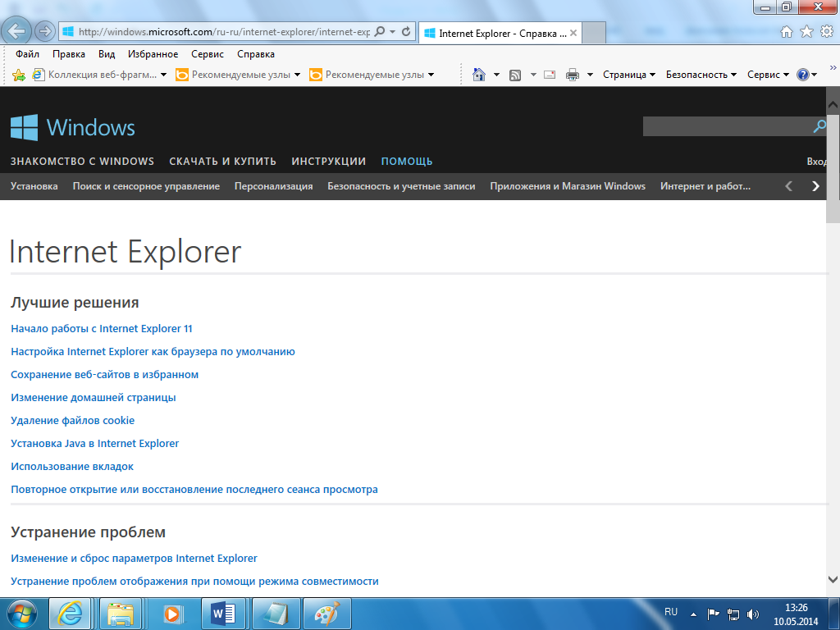The height and width of the screenshot is (630, 840).
Task: Open command bar Сервис dropdown
Action: tap(768, 75)
